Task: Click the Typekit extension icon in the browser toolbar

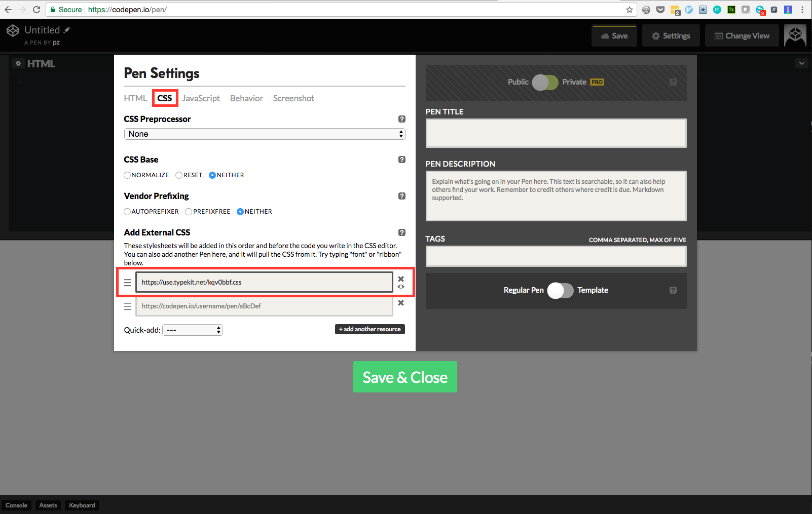Action: pos(731,9)
